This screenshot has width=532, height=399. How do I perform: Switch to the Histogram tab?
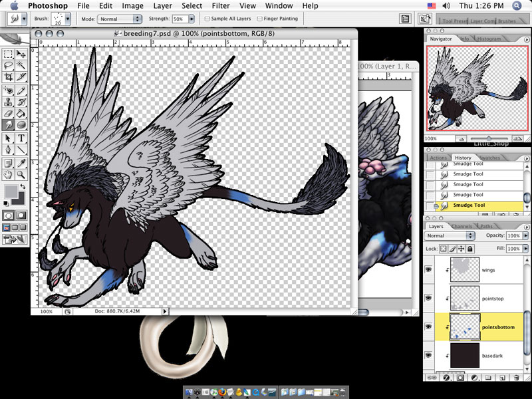pos(489,39)
